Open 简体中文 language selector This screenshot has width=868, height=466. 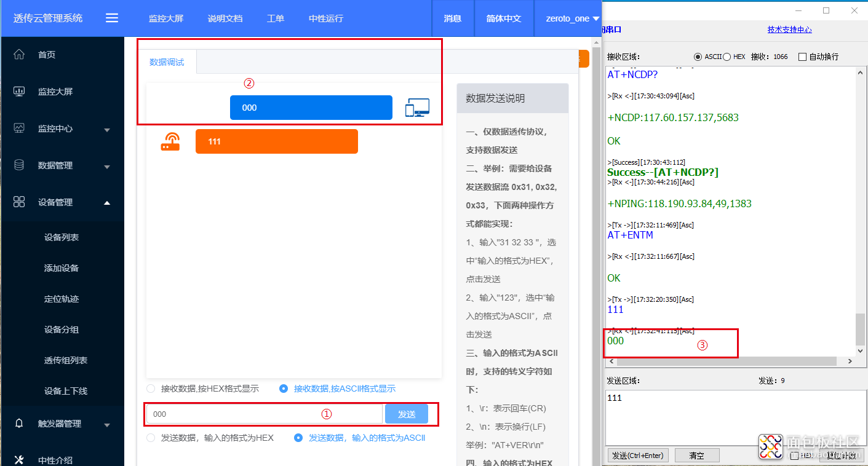[x=504, y=18]
